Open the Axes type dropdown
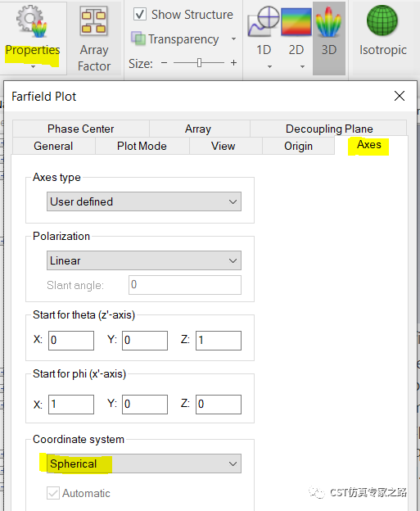The image size is (420, 511). click(x=144, y=201)
